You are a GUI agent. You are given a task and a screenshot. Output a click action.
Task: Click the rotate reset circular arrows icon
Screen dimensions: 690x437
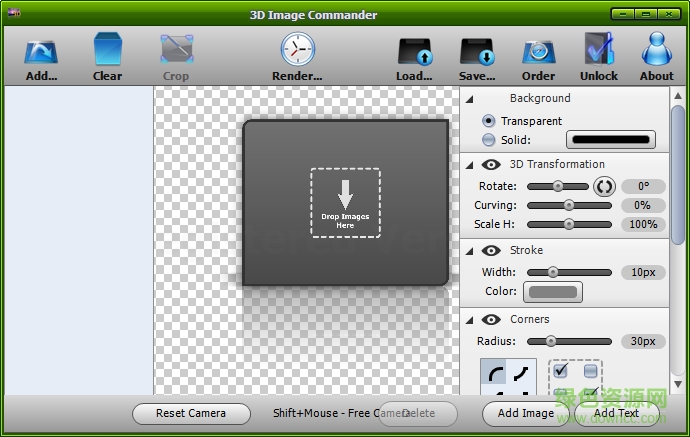[604, 187]
